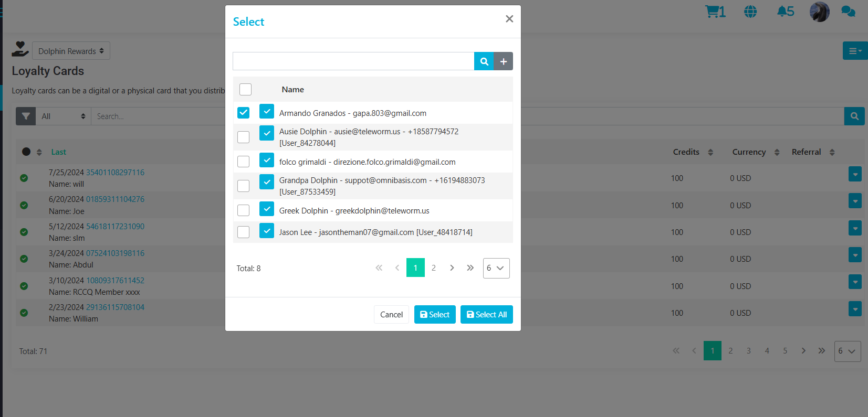Click the search magnifier button in the Select dialog
The image size is (868, 417).
tap(484, 61)
